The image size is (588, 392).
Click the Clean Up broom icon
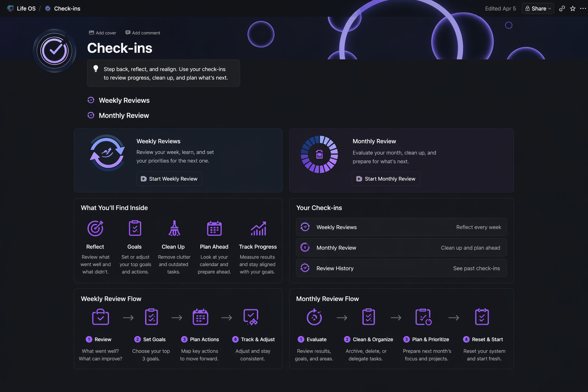pos(174,229)
